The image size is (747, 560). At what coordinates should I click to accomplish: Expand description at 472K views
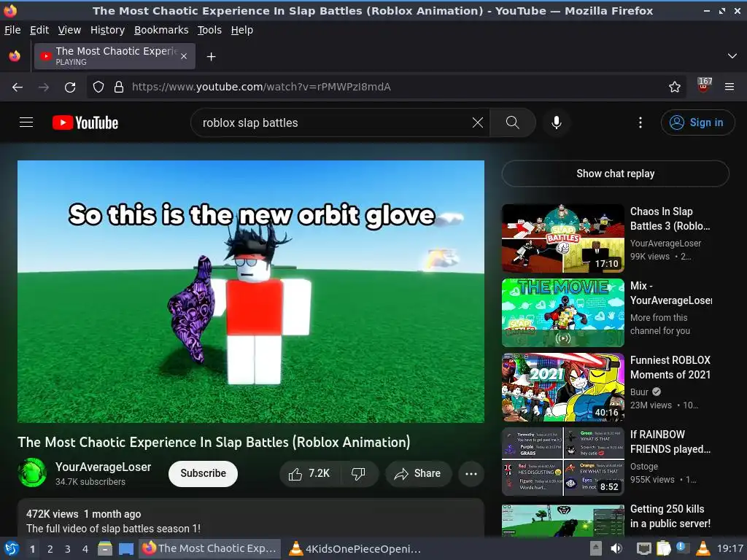[x=251, y=518]
